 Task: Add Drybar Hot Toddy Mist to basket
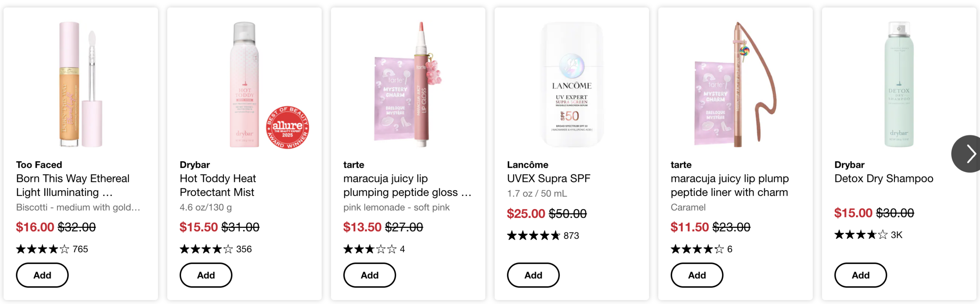tap(206, 275)
